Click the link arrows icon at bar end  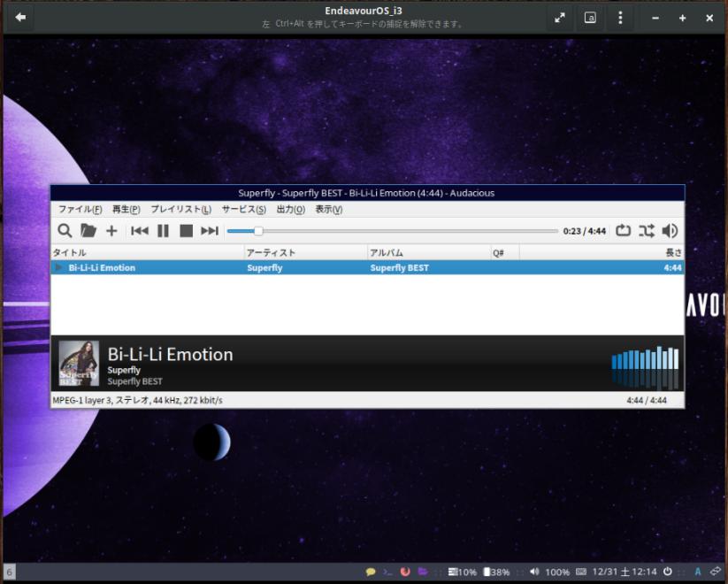coord(716,572)
